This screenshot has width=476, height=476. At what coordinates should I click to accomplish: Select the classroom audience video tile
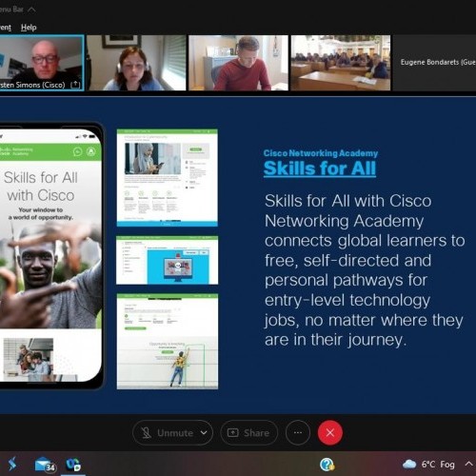(x=341, y=63)
